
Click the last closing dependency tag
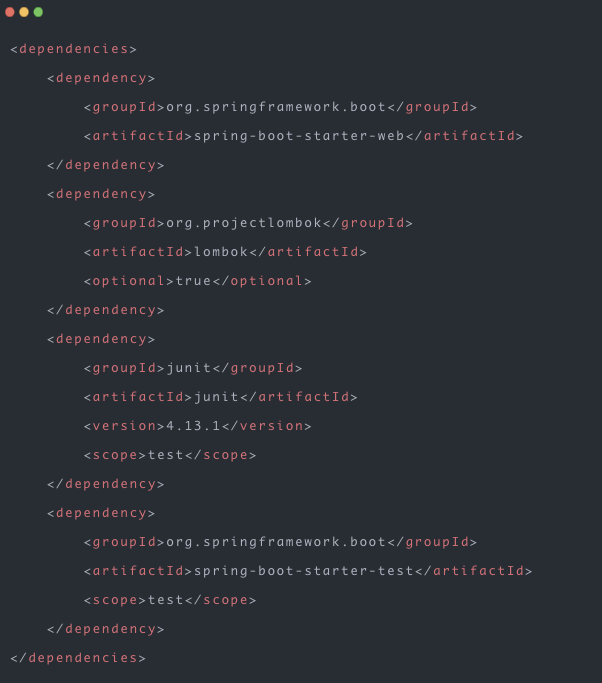pyautogui.click(x=106, y=629)
